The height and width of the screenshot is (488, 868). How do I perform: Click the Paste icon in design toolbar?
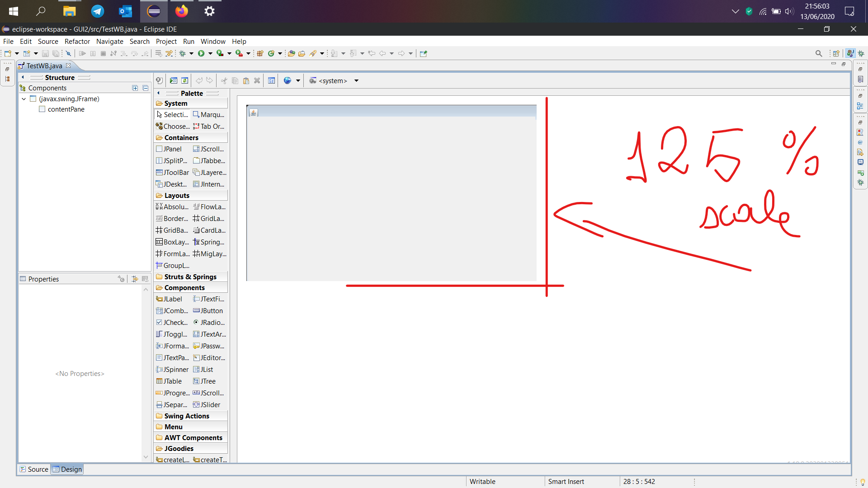tap(246, 80)
